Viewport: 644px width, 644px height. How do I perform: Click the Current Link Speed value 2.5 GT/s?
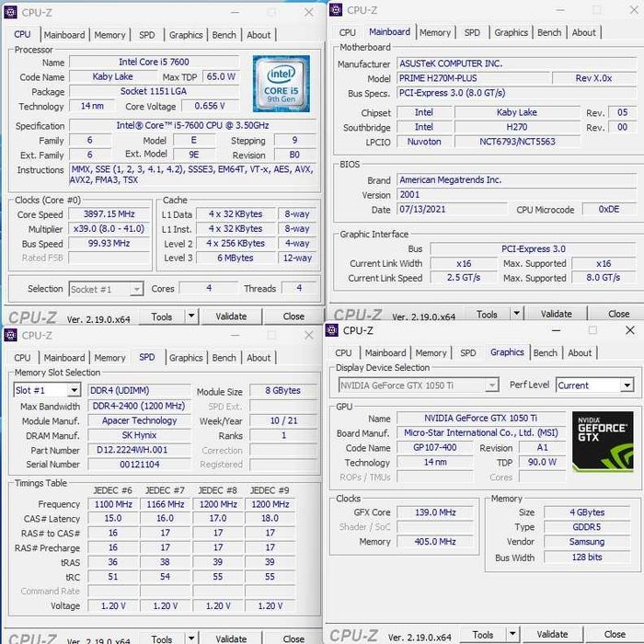(x=464, y=278)
